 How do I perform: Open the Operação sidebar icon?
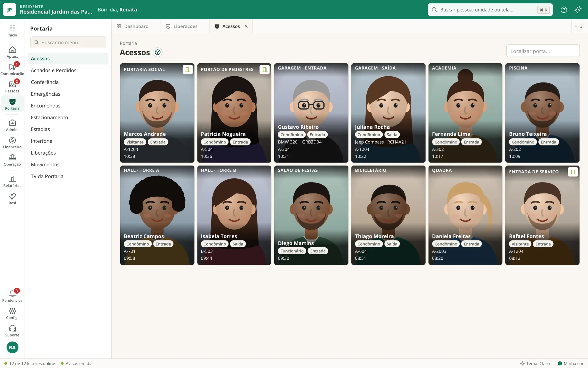click(x=12, y=160)
